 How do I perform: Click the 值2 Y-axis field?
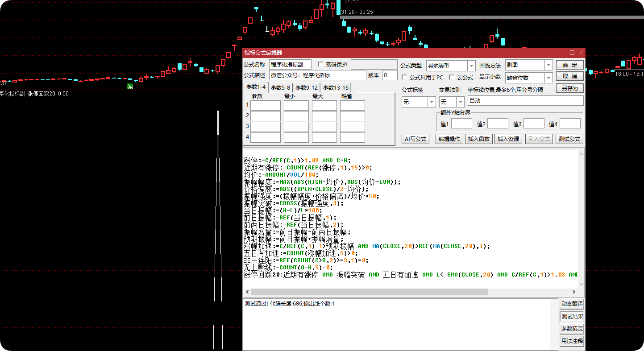point(498,124)
